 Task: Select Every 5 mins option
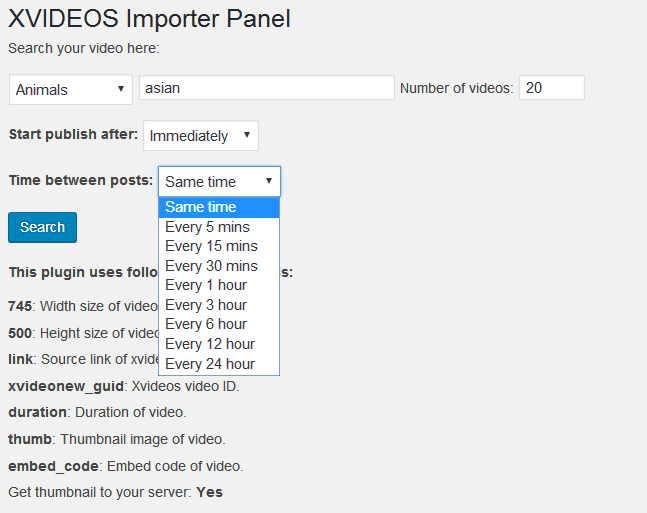coord(219,227)
